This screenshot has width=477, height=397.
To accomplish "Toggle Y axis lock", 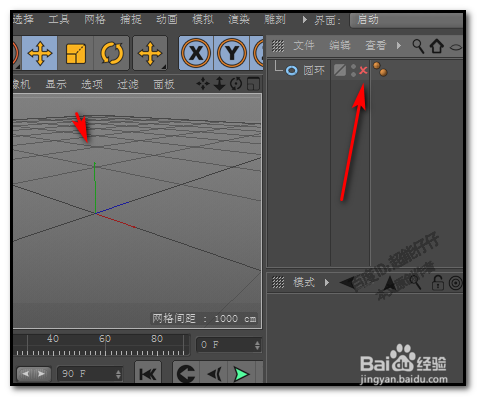I will pyautogui.click(x=232, y=53).
